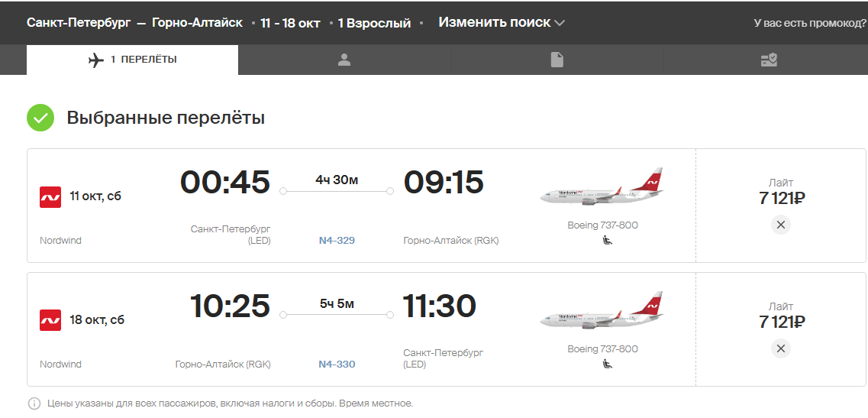The width and height of the screenshot is (868, 418).
Task: Open the document step tab
Action: point(557,60)
